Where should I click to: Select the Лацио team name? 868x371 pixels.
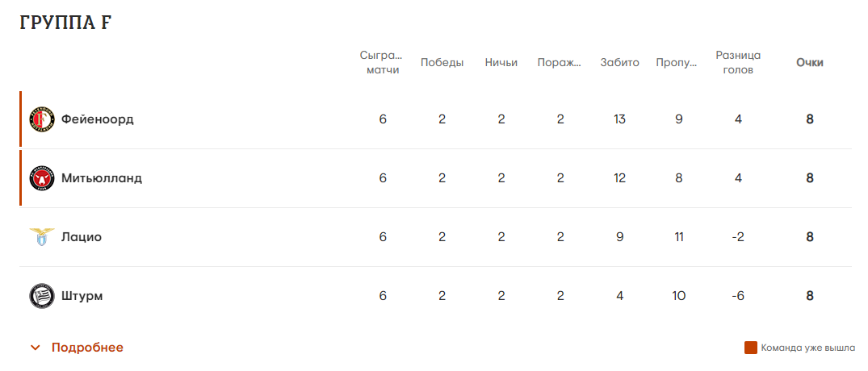82,237
